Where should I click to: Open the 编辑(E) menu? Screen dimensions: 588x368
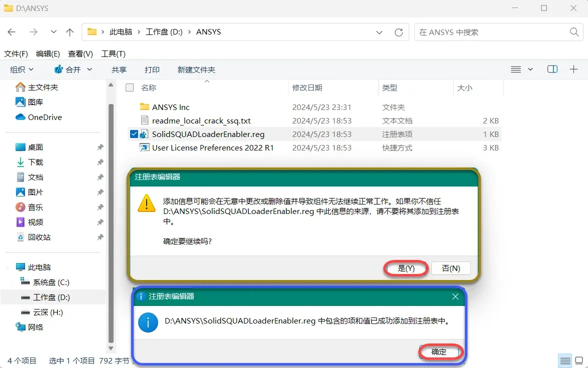(x=48, y=54)
